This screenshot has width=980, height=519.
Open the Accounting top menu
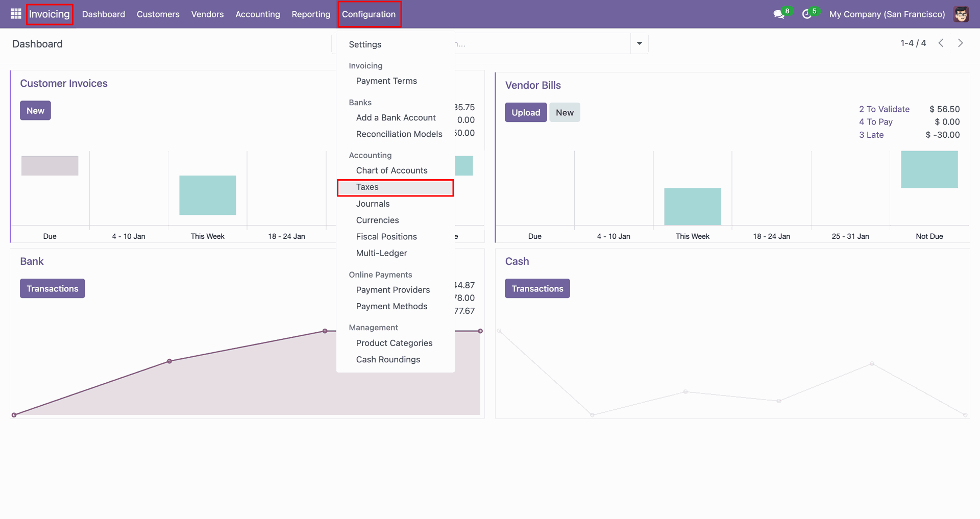pyautogui.click(x=257, y=14)
